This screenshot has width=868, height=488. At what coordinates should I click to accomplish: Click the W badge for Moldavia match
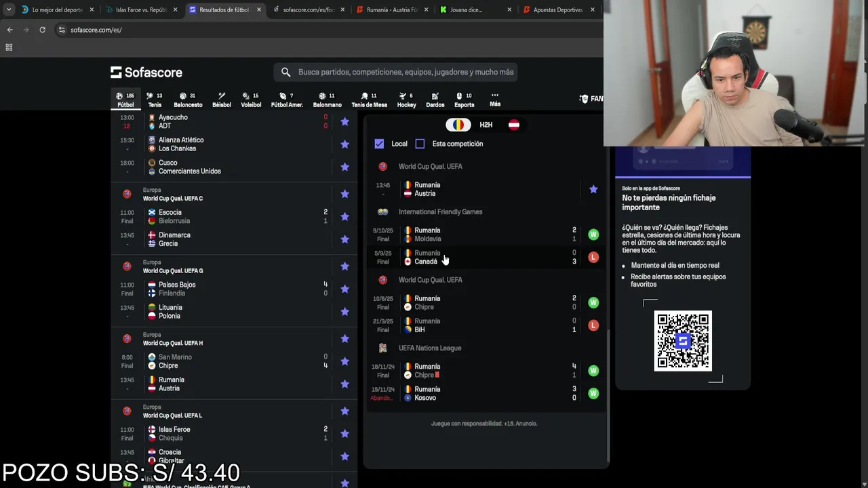click(593, 235)
